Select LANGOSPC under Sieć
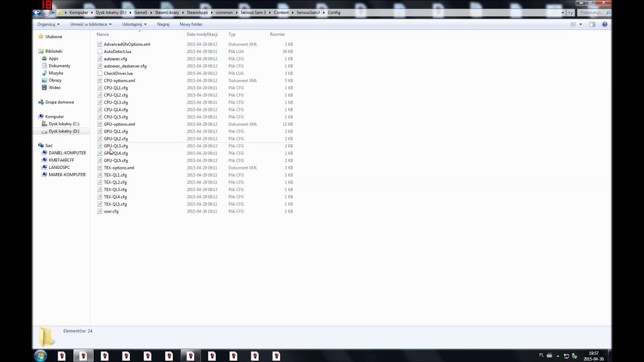The height and width of the screenshot is (362, 644). (x=59, y=167)
